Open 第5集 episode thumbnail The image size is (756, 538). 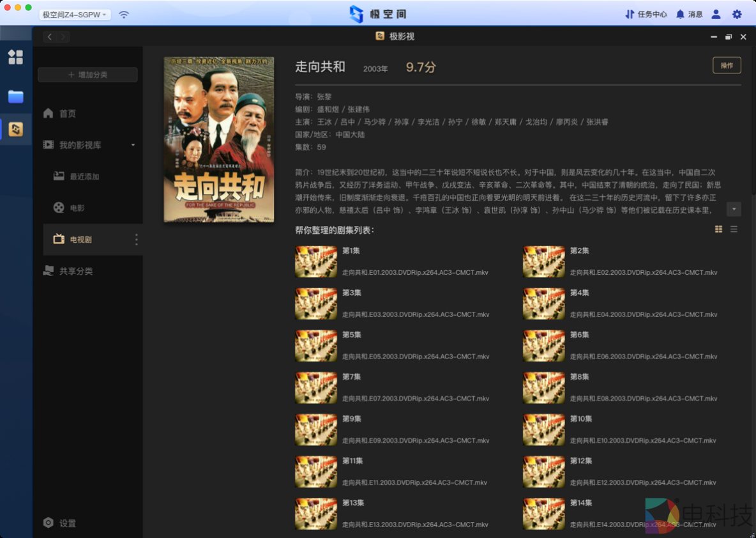315,345
